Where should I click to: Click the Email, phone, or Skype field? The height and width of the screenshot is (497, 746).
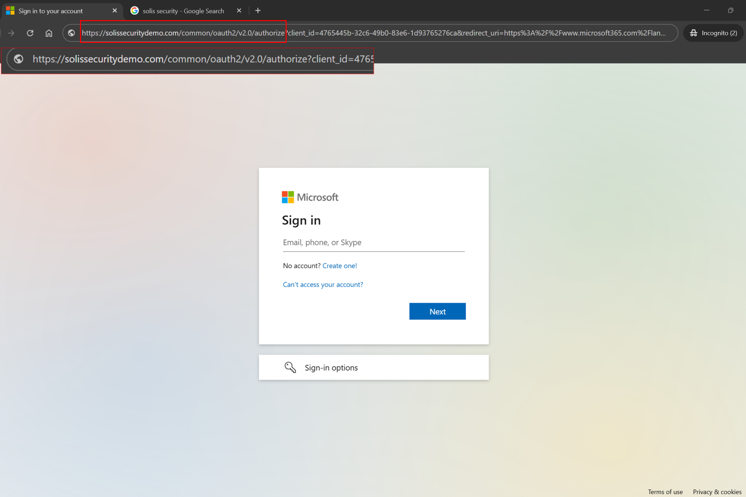pos(373,243)
